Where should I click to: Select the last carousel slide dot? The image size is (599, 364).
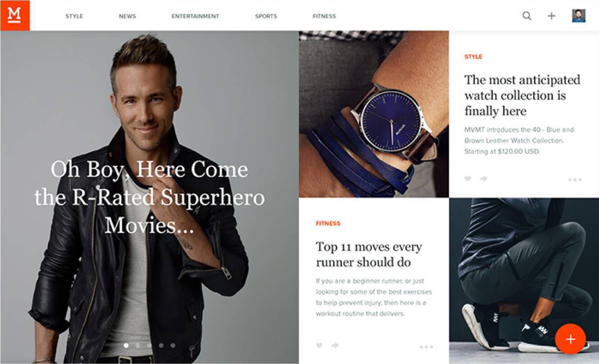173,346
